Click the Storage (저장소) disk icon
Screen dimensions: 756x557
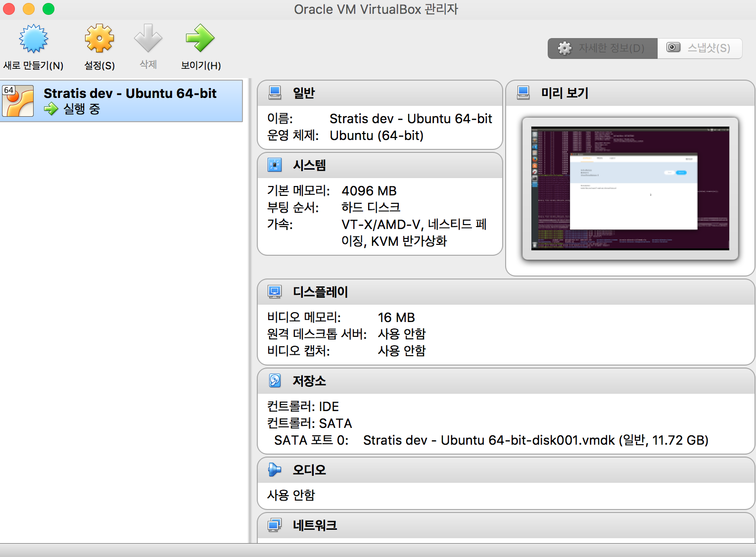(275, 380)
